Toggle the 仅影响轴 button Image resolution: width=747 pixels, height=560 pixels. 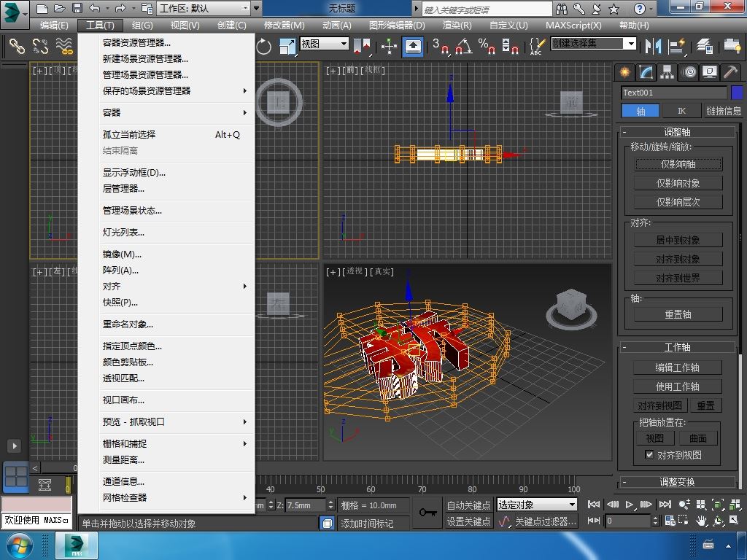pyautogui.click(x=678, y=164)
